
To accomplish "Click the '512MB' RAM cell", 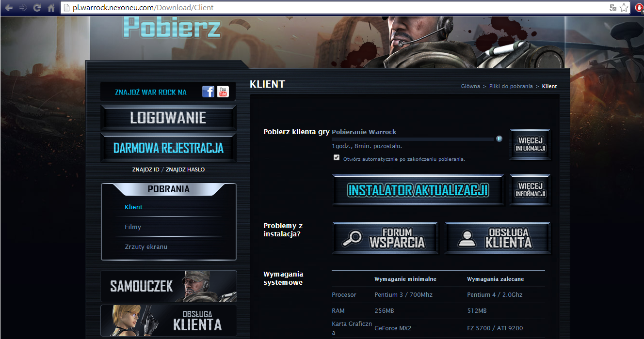I will point(477,310).
